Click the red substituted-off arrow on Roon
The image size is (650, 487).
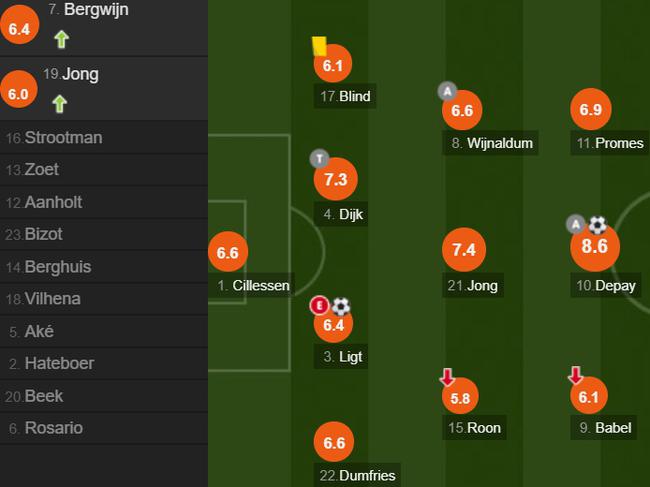pos(447,376)
